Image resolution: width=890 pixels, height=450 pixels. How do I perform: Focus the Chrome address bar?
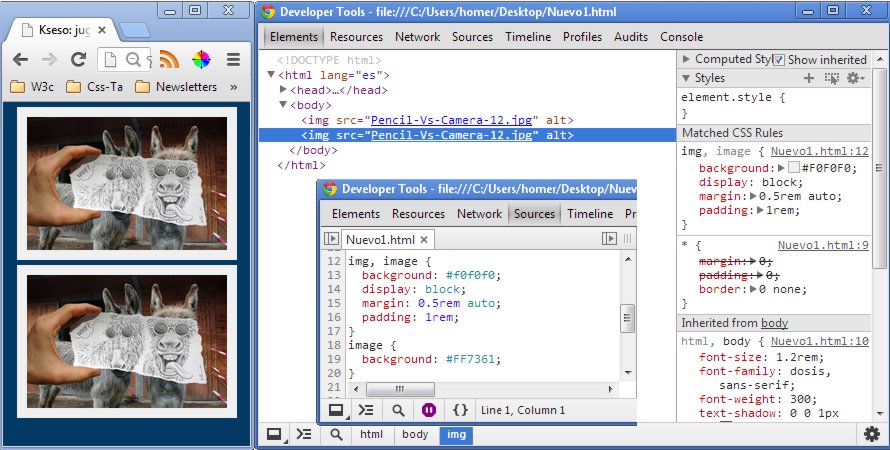[124, 59]
